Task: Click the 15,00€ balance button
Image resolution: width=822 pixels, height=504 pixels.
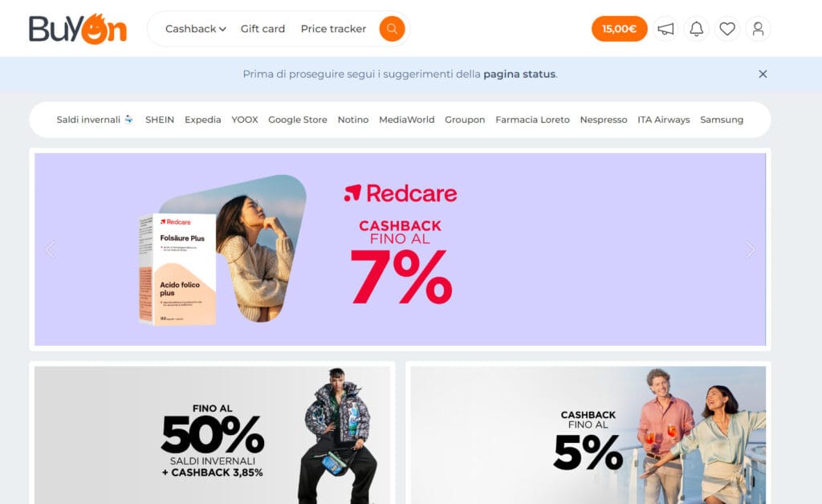Action: (619, 29)
